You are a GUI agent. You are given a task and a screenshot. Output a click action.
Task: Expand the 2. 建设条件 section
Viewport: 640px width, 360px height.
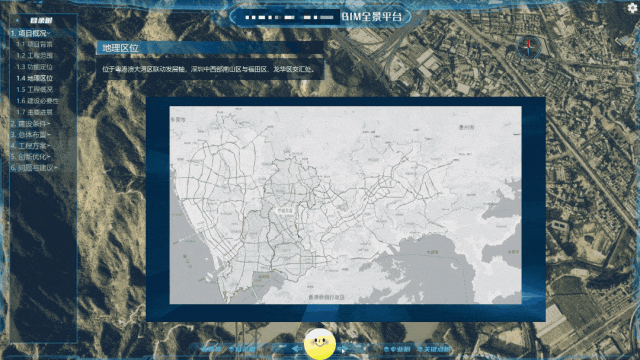(x=30, y=123)
